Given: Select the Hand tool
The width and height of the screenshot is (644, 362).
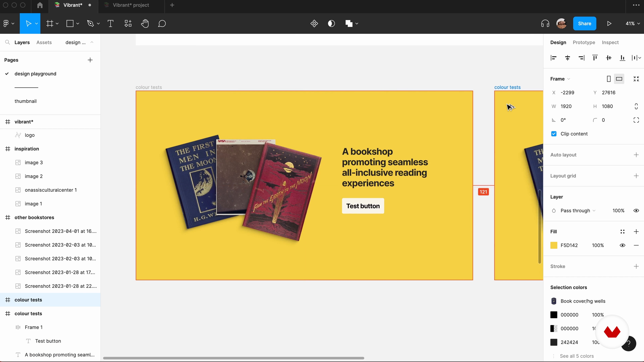Looking at the screenshot, I should click(145, 23).
